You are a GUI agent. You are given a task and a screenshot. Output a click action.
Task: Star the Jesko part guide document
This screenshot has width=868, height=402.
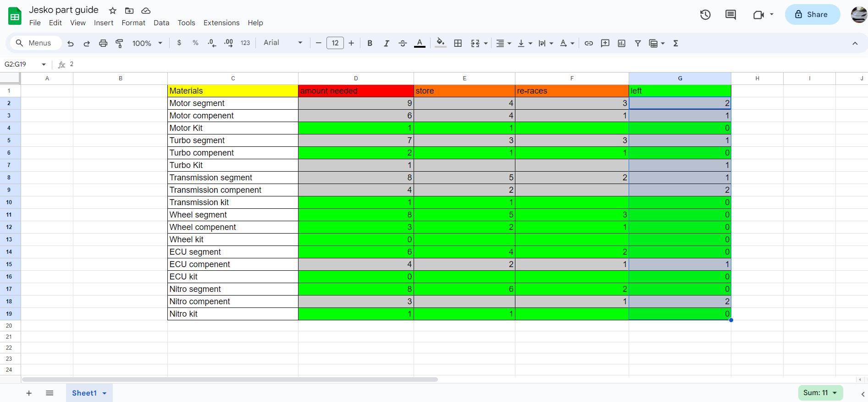click(113, 11)
